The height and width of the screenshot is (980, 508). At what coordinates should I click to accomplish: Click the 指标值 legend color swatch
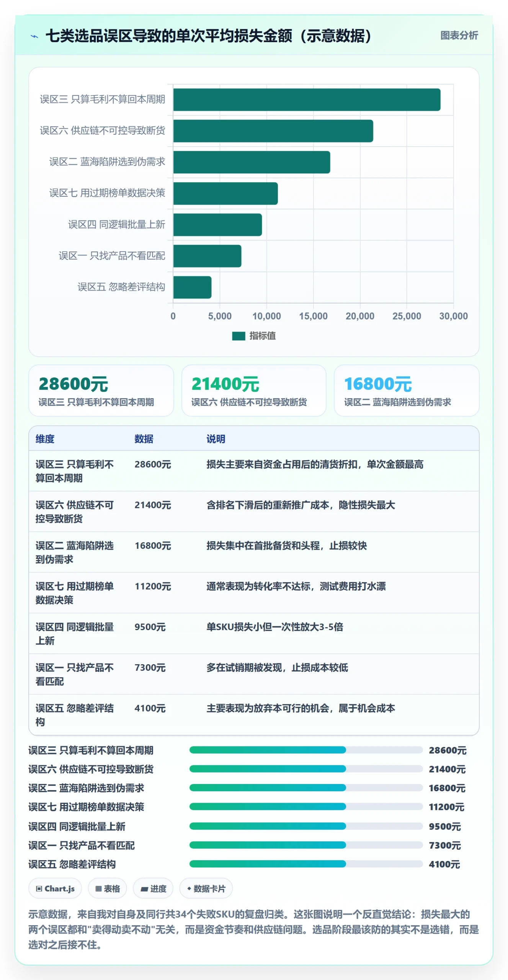(x=238, y=336)
